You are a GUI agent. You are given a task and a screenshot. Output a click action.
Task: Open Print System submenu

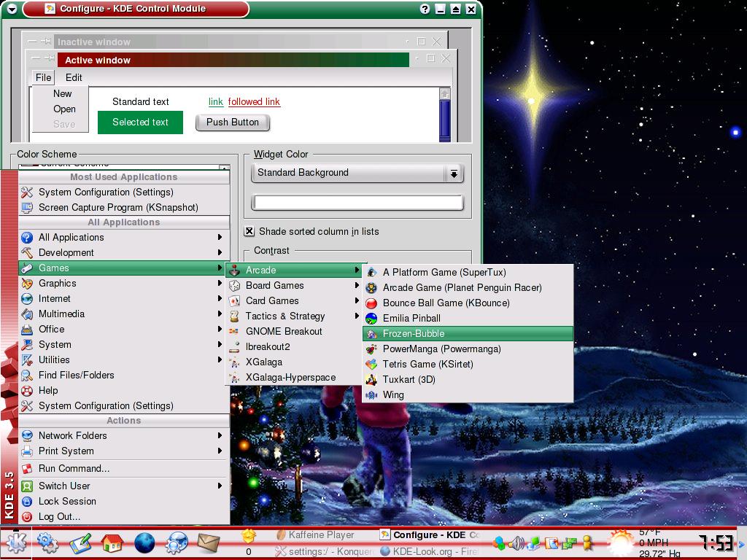pos(123,451)
